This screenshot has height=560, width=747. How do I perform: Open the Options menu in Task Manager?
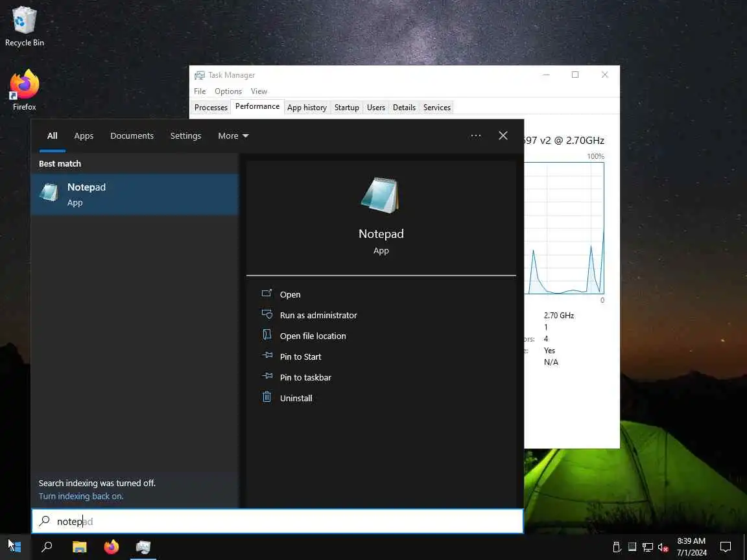coord(228,91)
